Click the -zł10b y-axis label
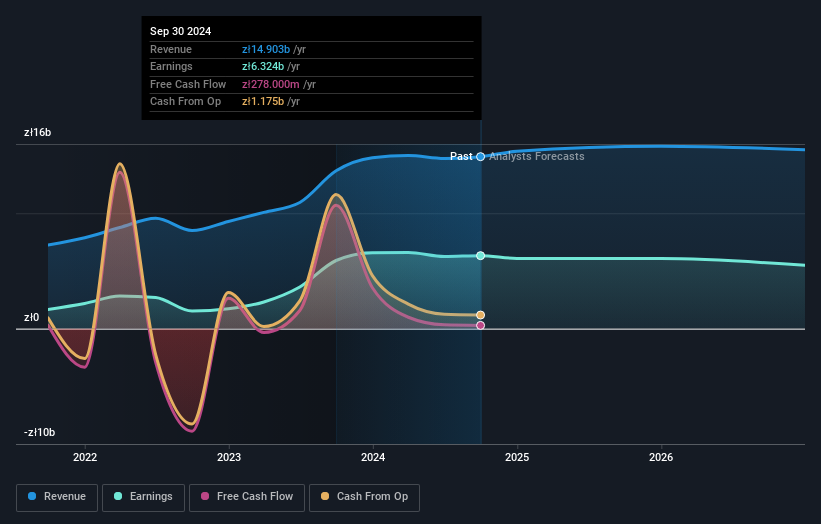The height and width of the screenshot is (524, 821). pos(39,432)
